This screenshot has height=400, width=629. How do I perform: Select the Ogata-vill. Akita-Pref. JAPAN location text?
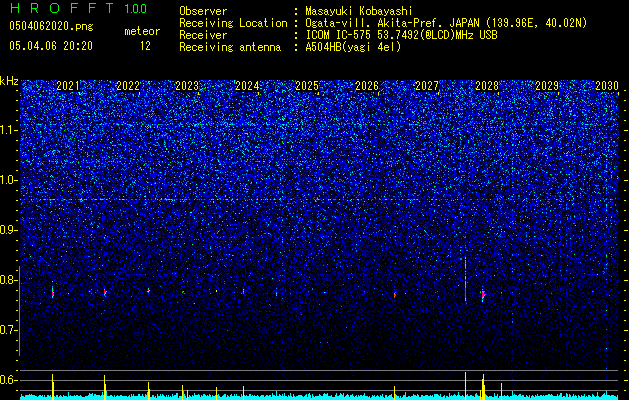click(446, 23)
